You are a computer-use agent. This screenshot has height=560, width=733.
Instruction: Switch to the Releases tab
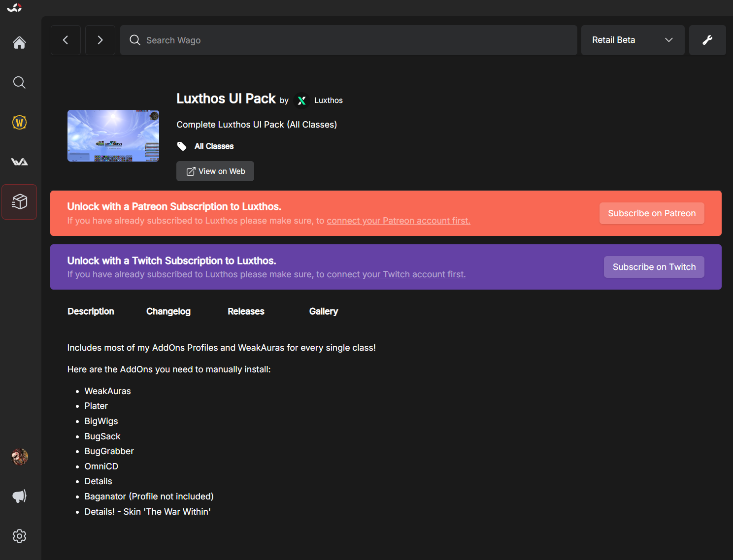coord(246,311)
